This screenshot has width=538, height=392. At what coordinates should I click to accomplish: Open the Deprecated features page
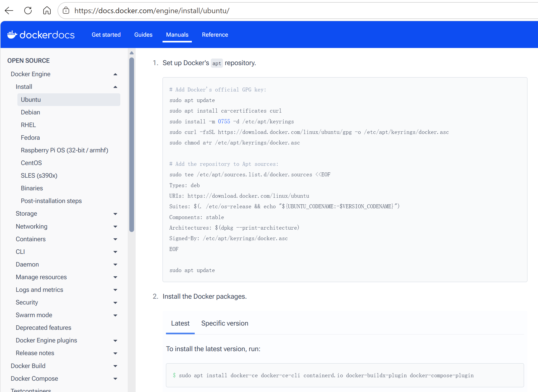(x=44, y=328)
